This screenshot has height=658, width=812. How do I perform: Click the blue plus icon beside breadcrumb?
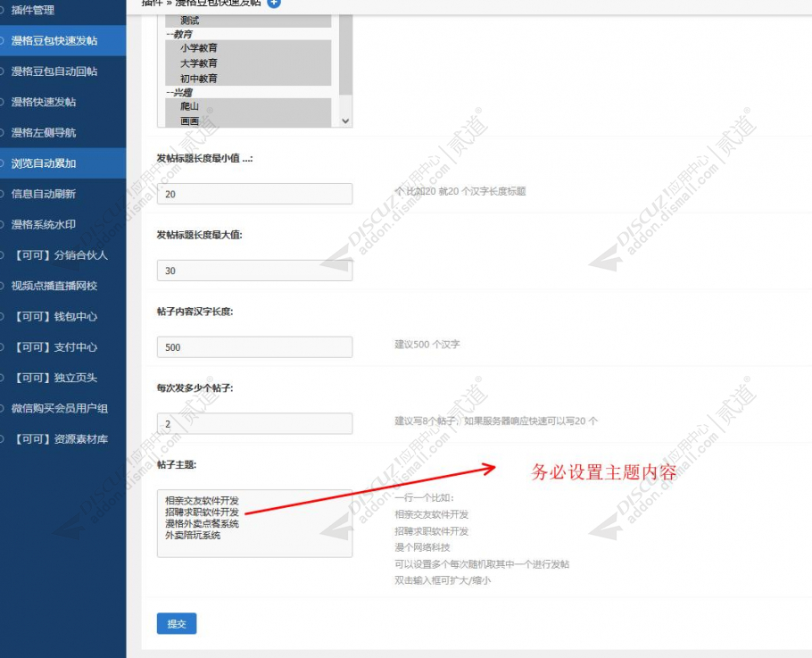coord(274,3)
